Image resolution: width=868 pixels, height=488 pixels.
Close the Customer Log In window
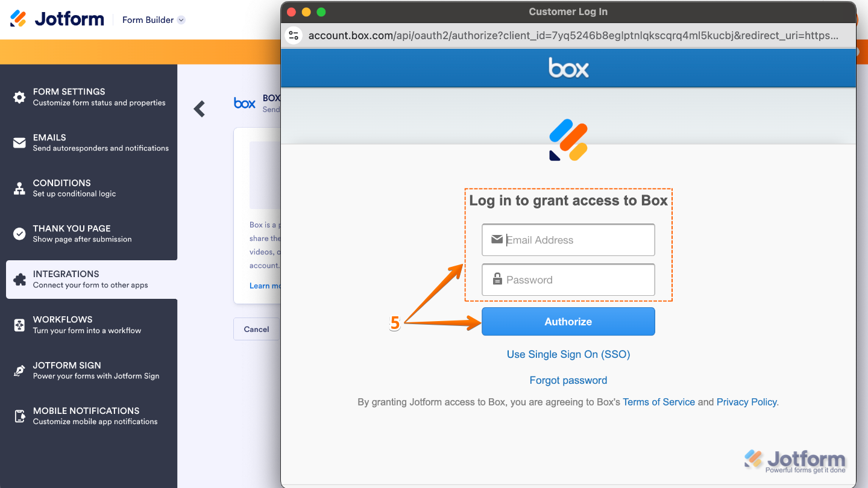click(x=292, y=12)
